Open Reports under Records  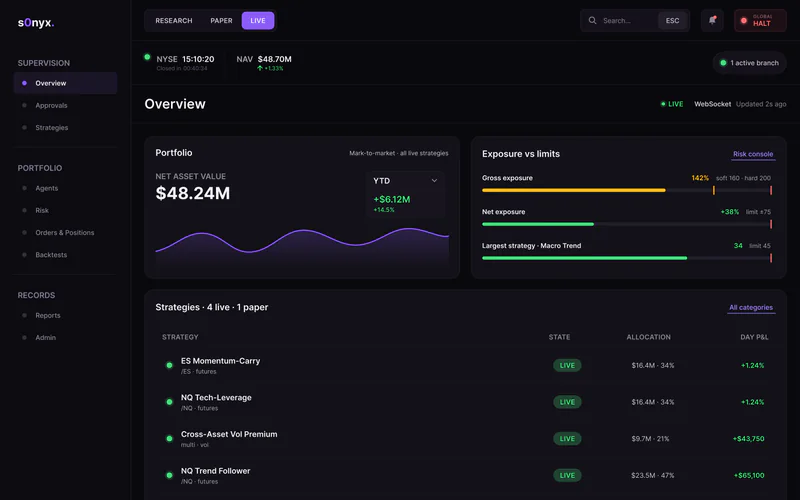coord(65,315)
